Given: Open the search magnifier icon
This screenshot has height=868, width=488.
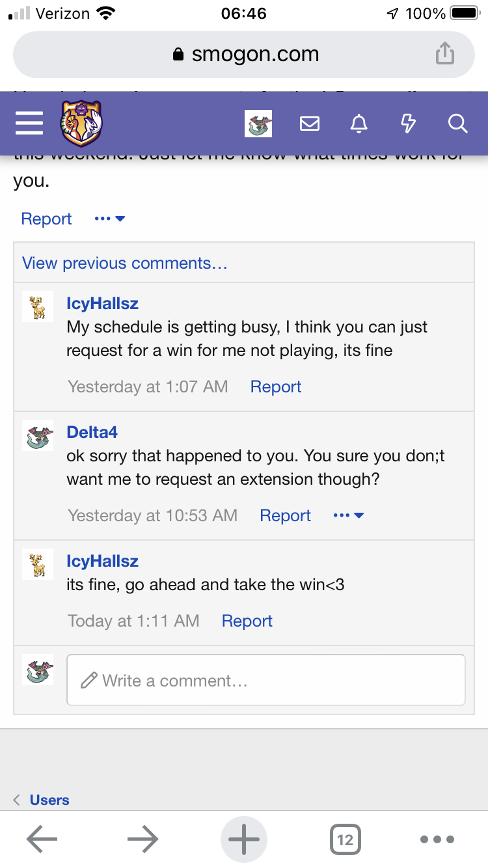Looking at the screenshot, I should coord(457,124).
